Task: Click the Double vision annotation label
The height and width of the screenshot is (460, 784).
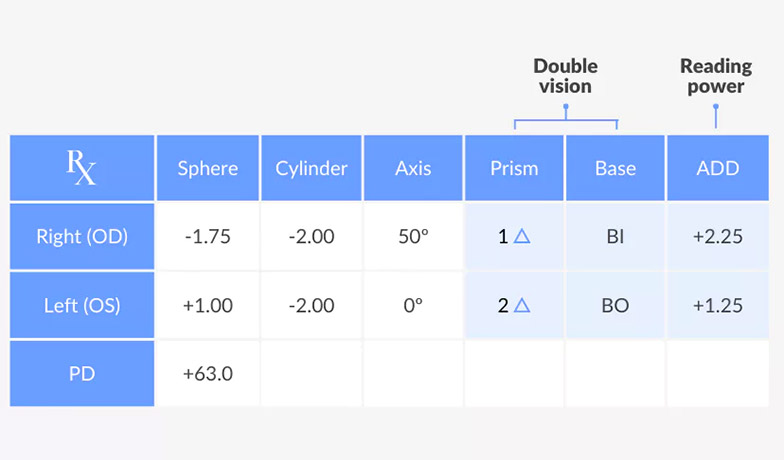Action: pos(565,76)
